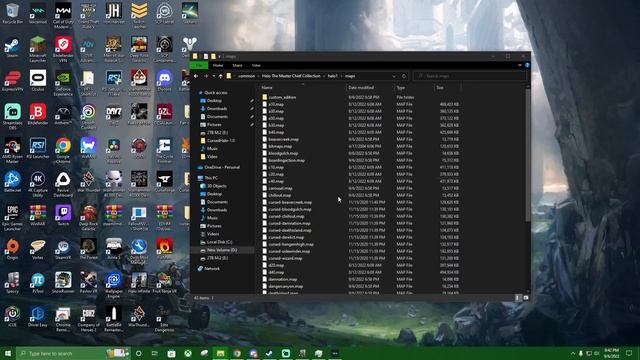Open the Windows Start button
Viewport: 640px width, 360px height.
[x=8, y=353]
